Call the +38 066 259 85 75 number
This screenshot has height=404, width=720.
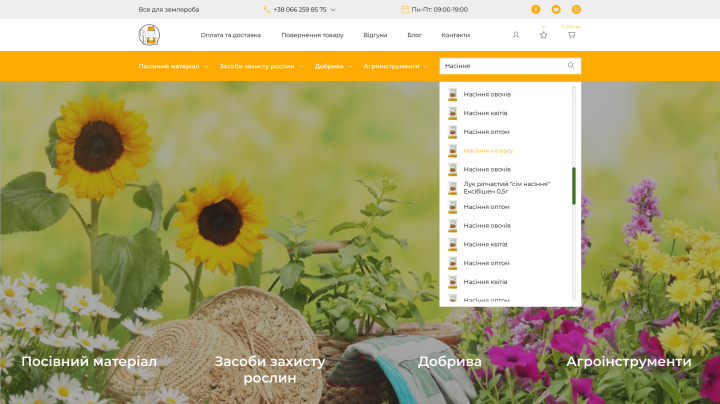click(x=300, y=9)
